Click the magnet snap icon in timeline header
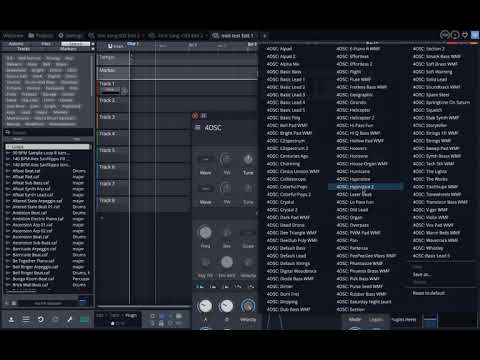The image size is (480, 360). point(110,46)
